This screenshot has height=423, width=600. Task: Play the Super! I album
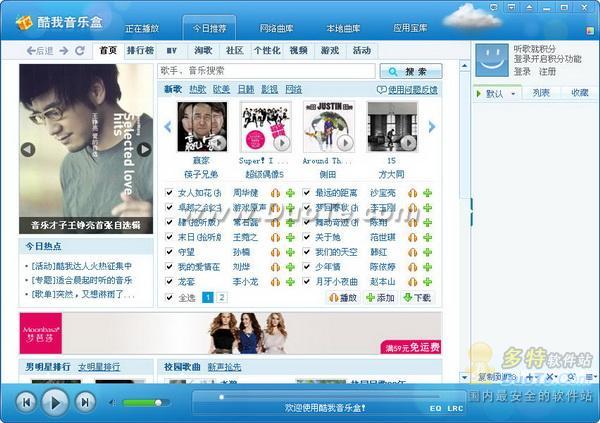[x=282, y=143]
